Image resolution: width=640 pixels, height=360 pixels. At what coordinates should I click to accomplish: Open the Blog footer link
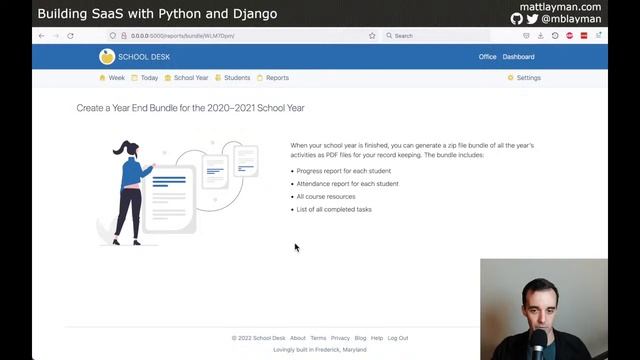(x=360, y=338)
